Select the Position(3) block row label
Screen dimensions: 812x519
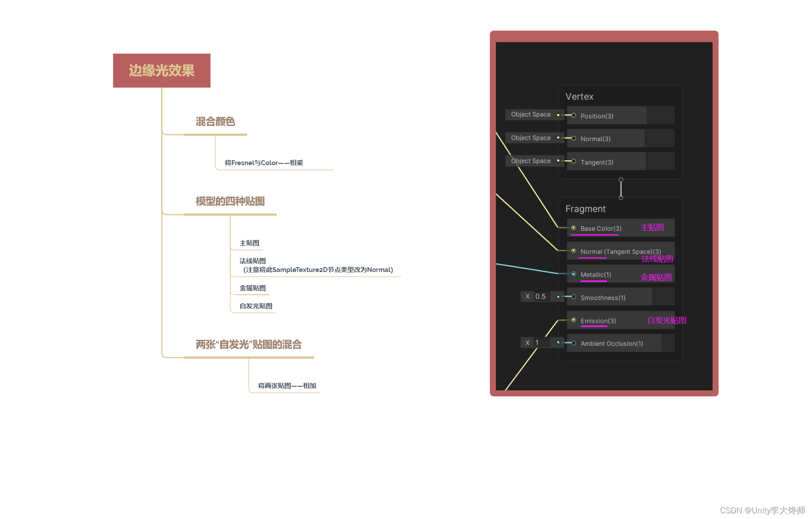pyautogui.click(x=597, y=116)
